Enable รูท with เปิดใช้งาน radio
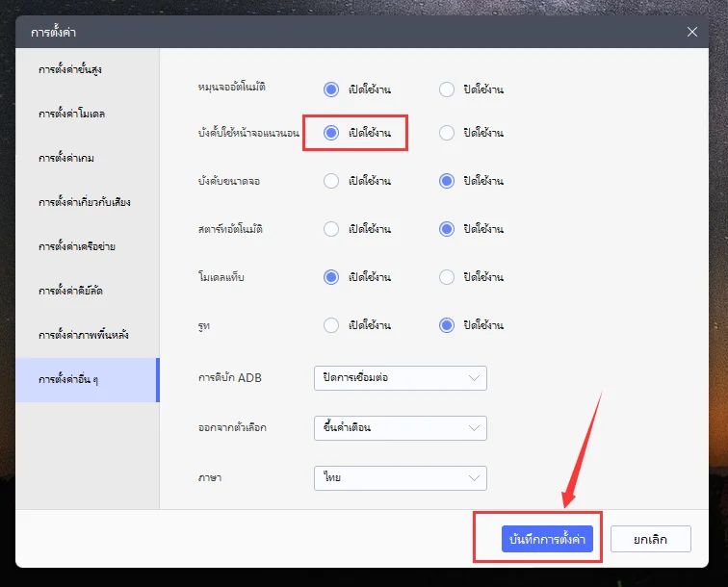Screen dimensions: 728x587 (331, 325)
